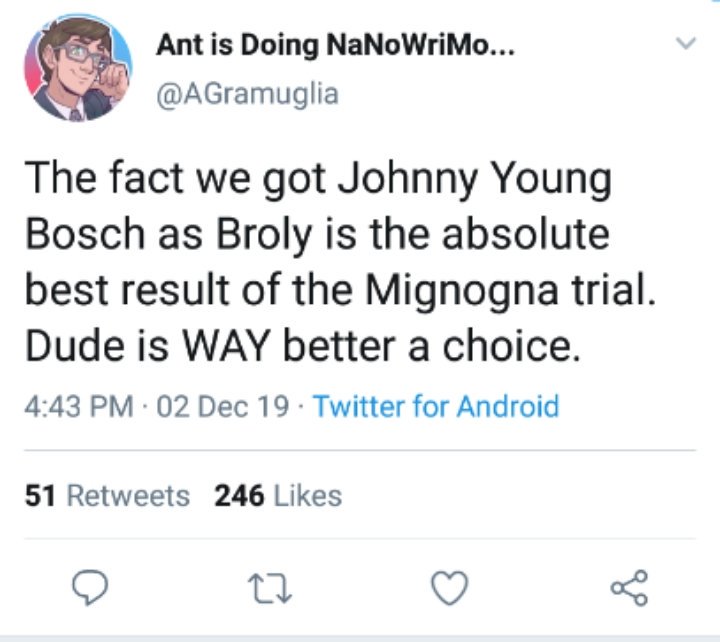View the 246 Likes list
The width and height of the screenshot is (720, 642).
[x=278, y=496]
